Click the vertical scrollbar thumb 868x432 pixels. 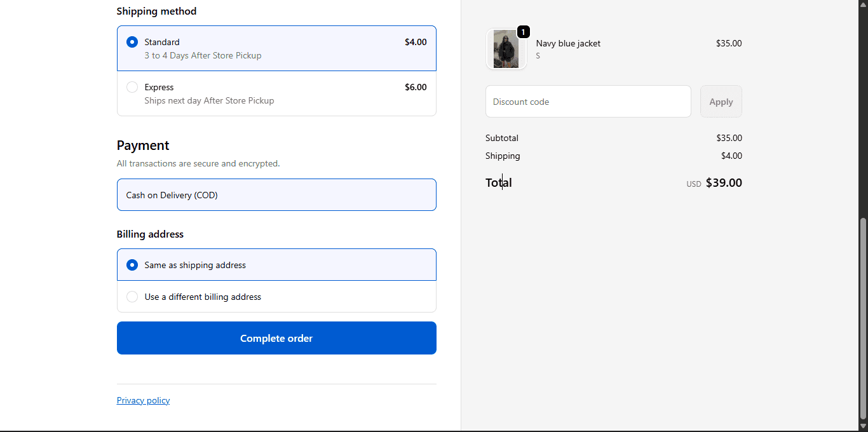863,318
